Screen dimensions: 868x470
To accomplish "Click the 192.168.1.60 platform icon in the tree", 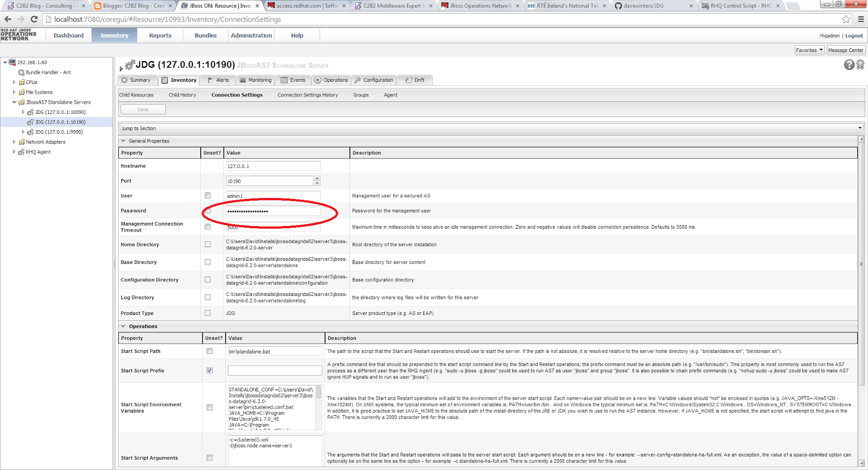I will (x=12, y=62).
